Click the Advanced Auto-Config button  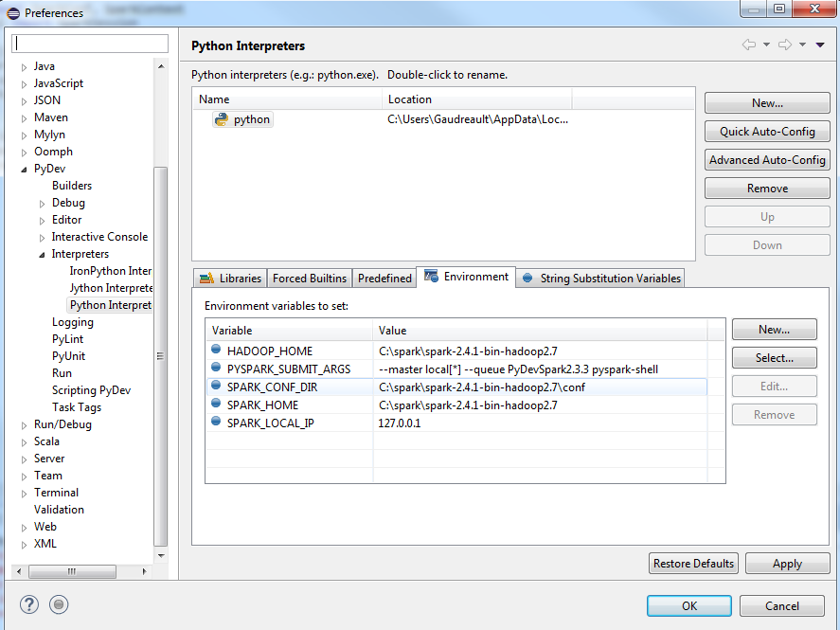(x=767, y=160)
